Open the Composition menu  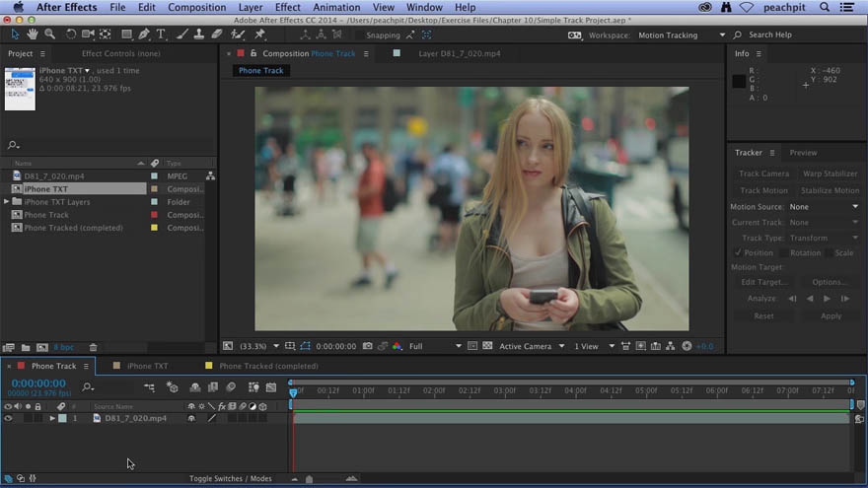tap(196, 7)
